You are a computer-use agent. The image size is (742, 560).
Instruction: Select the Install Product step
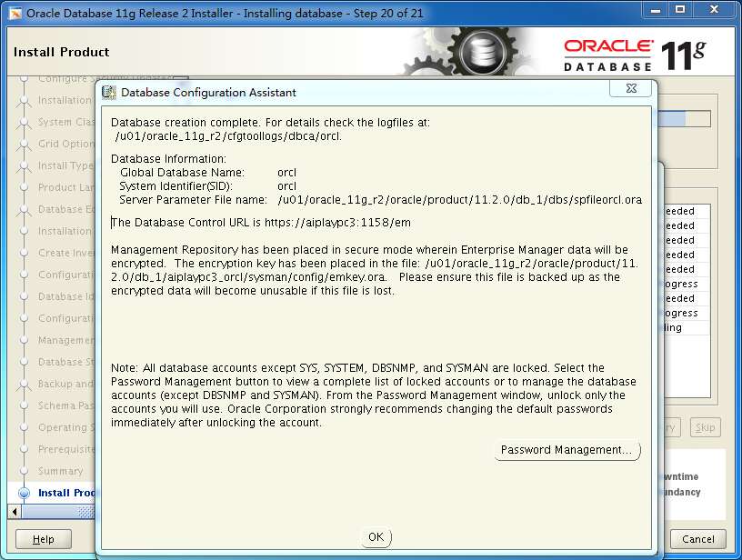point(66,493)
